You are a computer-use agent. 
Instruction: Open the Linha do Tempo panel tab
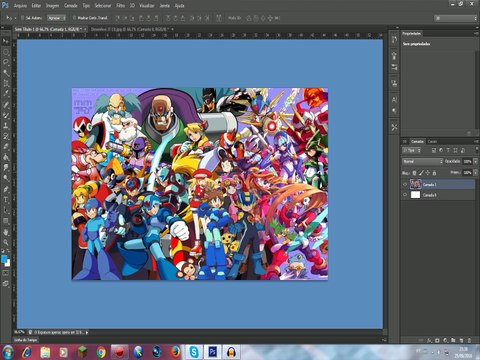pos(26,340)
